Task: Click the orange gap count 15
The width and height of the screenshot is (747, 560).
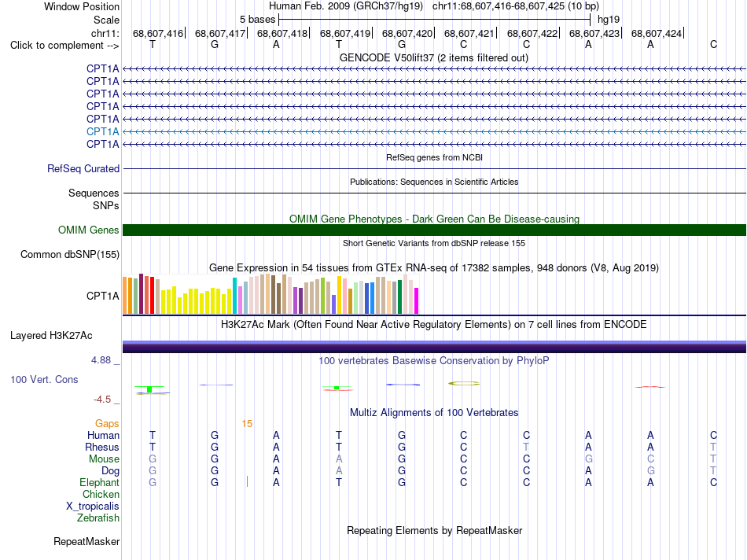Action: pos(247,424)
